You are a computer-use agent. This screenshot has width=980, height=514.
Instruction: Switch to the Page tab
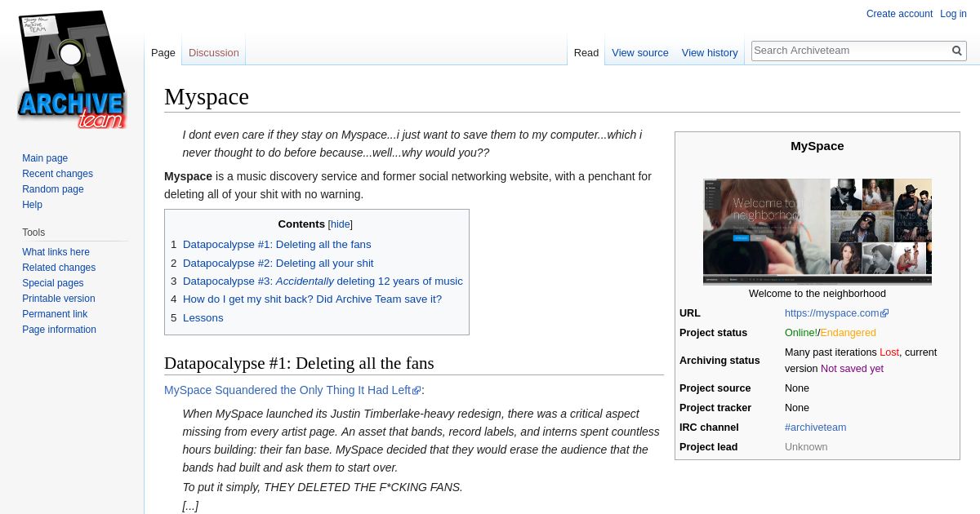point(163,52)
